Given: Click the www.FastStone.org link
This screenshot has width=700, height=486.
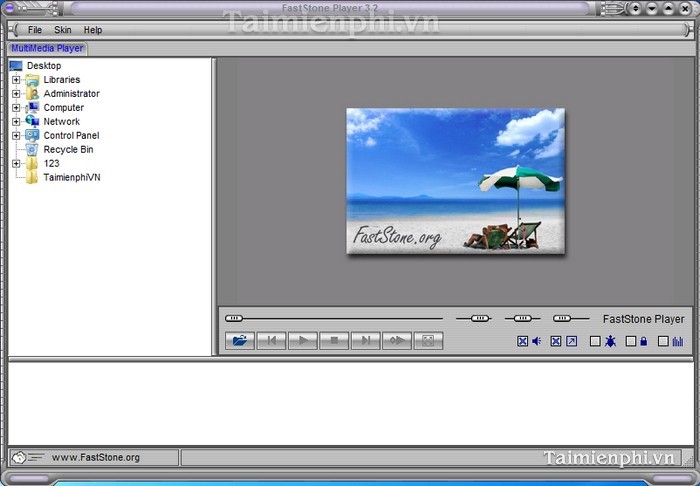Looking at the screenshot, I should 95,458.
